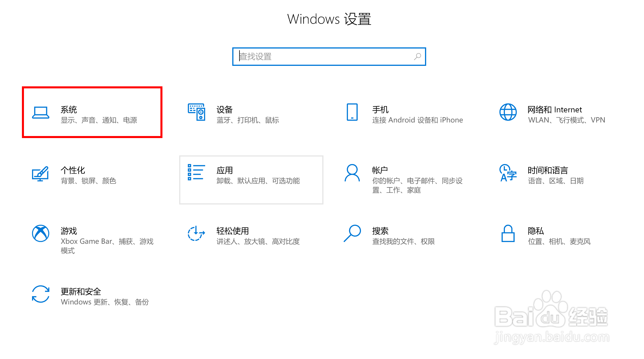The height and width of the screenshot is (359, 644).
Task: Click the Personalization paintbrush icon
Action: click(x=40, y=174)
